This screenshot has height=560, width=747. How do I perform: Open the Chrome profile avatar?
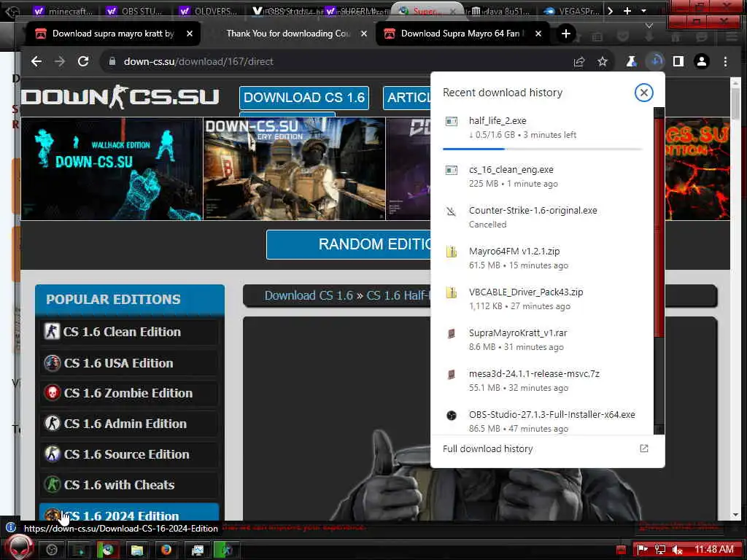(702, 61)
